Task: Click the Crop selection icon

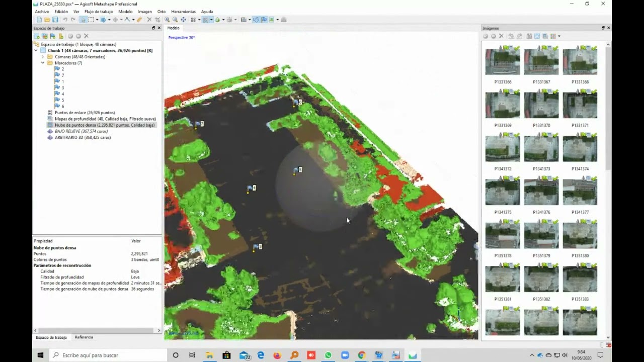Action: [157, 20]
